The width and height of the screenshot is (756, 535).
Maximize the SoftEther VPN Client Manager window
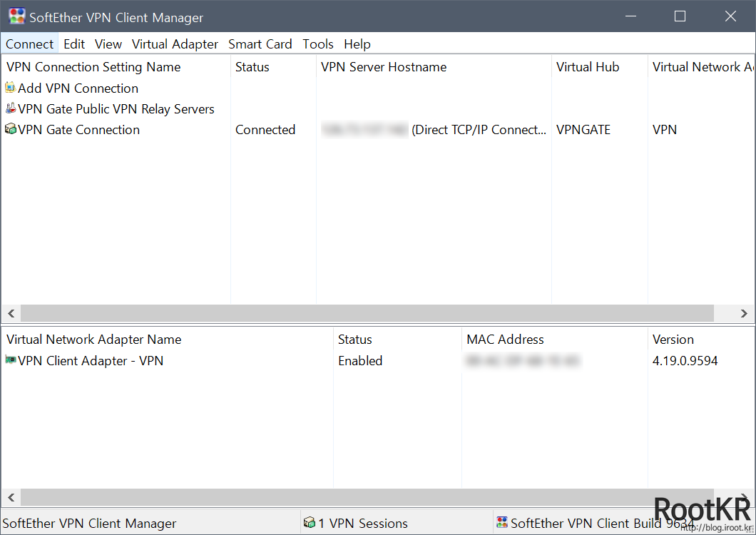(x=680, y=16)
